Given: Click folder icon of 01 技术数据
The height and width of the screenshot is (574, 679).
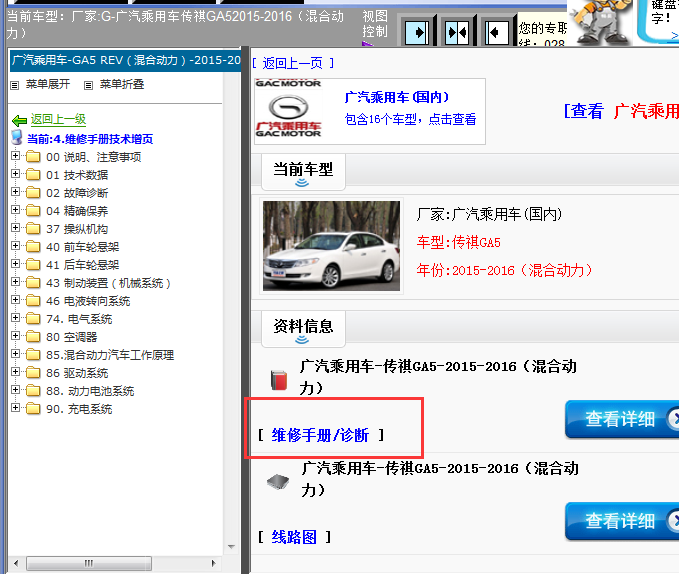Looking at the screenshot, I should (33, 174).
